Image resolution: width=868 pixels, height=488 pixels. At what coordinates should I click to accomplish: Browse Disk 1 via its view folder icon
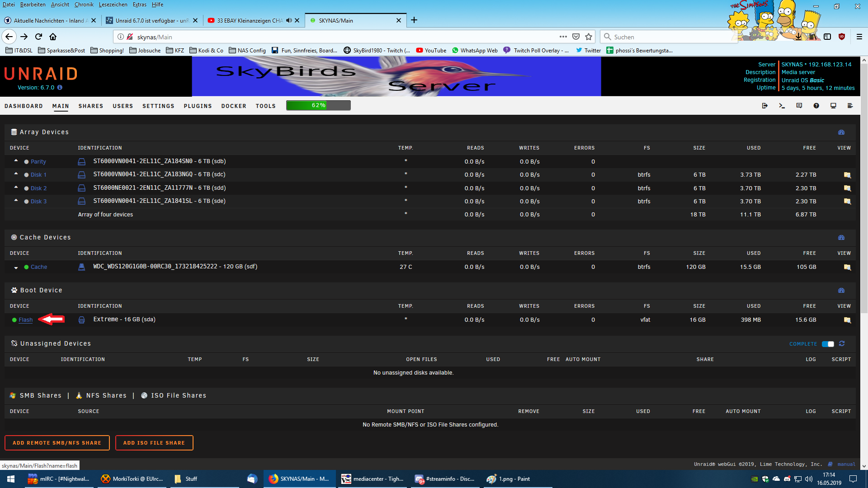(x=847, y=175)
